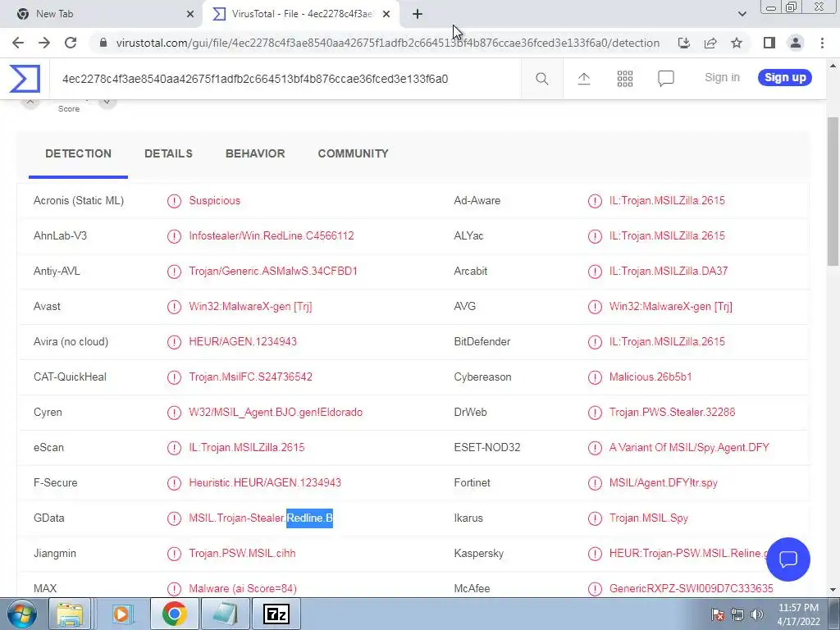Click W32/MSIL_Agent.BJO.gen!Eldorado text

276,413
